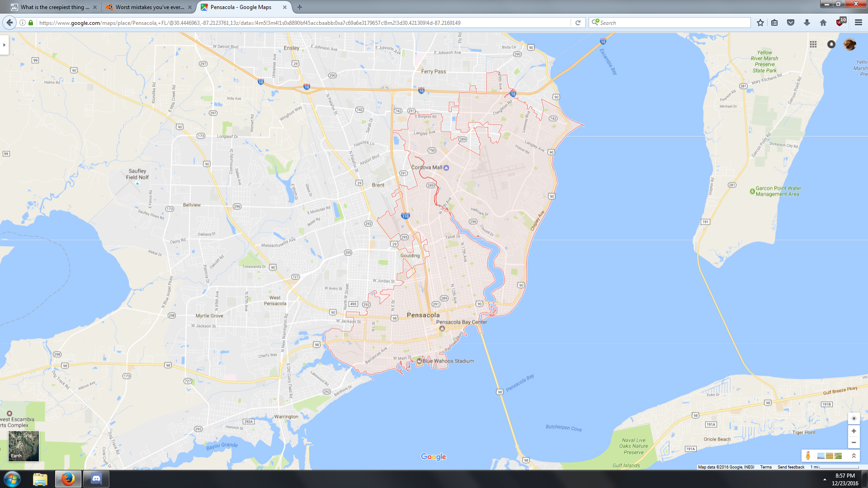Click the Oriole Beach label
868x488 pixels.
[x=717, y=439]
